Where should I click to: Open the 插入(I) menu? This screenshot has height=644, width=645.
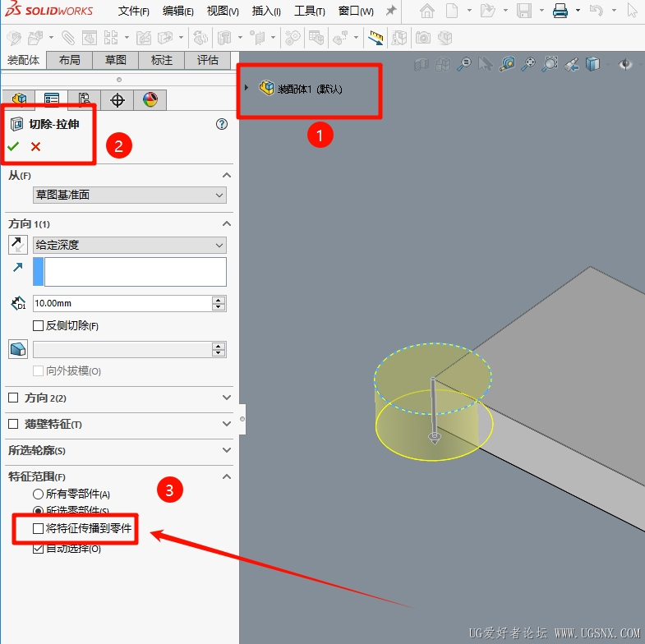point(266,11)
